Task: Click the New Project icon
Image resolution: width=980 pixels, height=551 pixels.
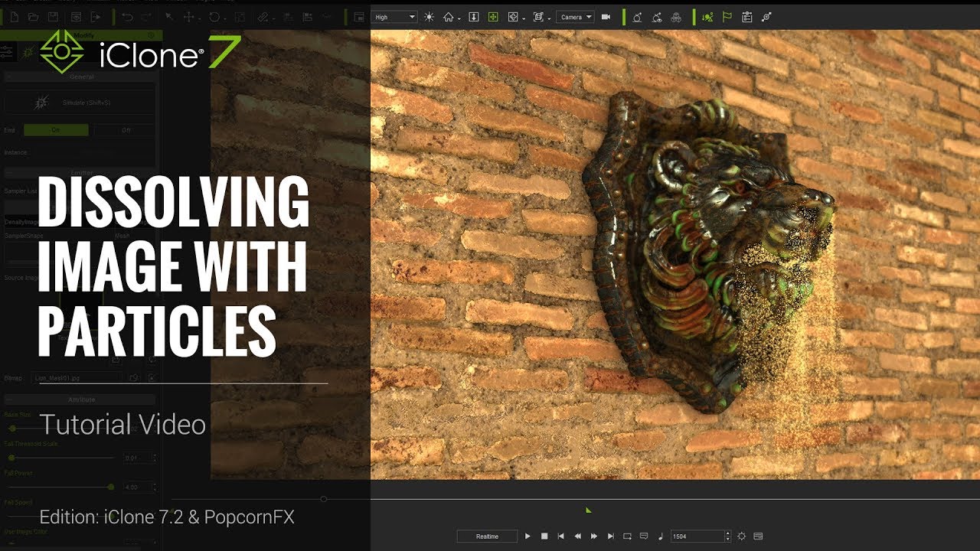Action: pos(12,17)
